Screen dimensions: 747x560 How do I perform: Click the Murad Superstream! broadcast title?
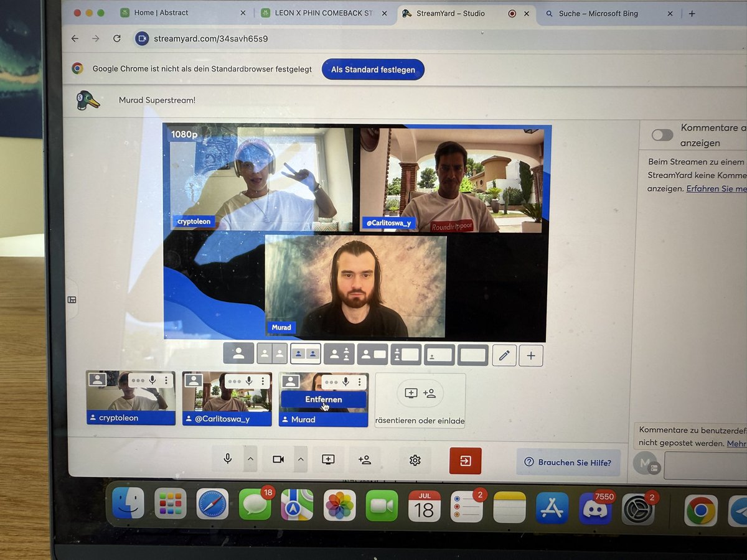point(157,100)
